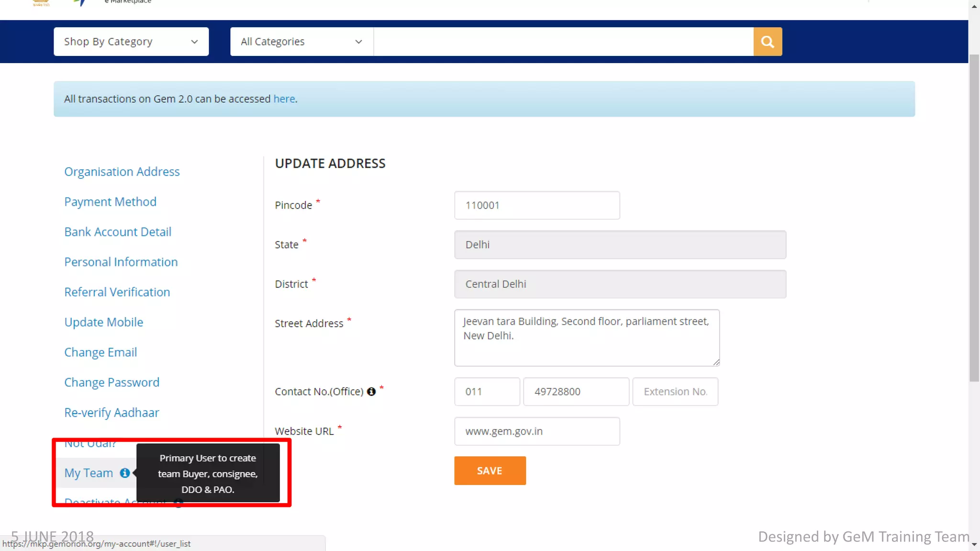Open Shop By Category dropdown
The height and width of the screenshot is (551, 980).
[x=131, y=42]
